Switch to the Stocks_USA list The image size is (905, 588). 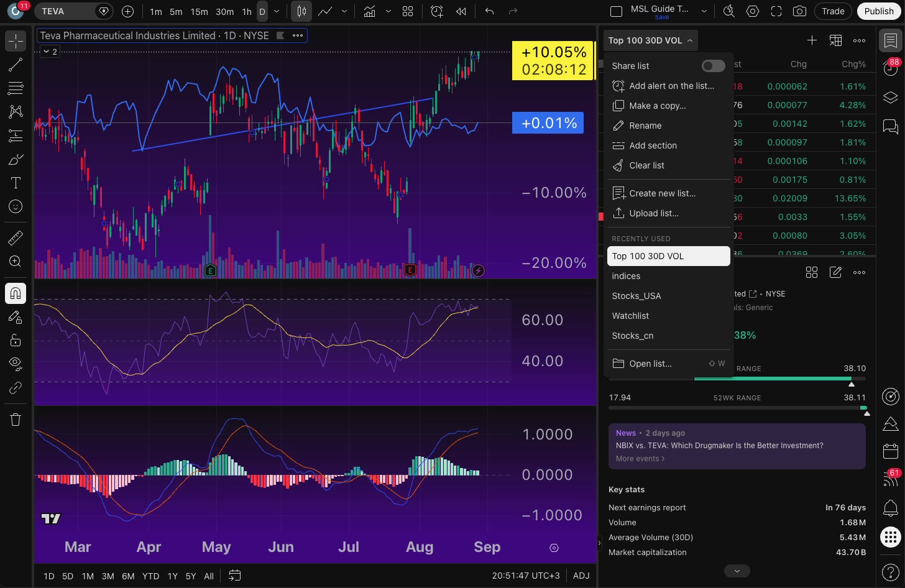click(x=668, y=296)
